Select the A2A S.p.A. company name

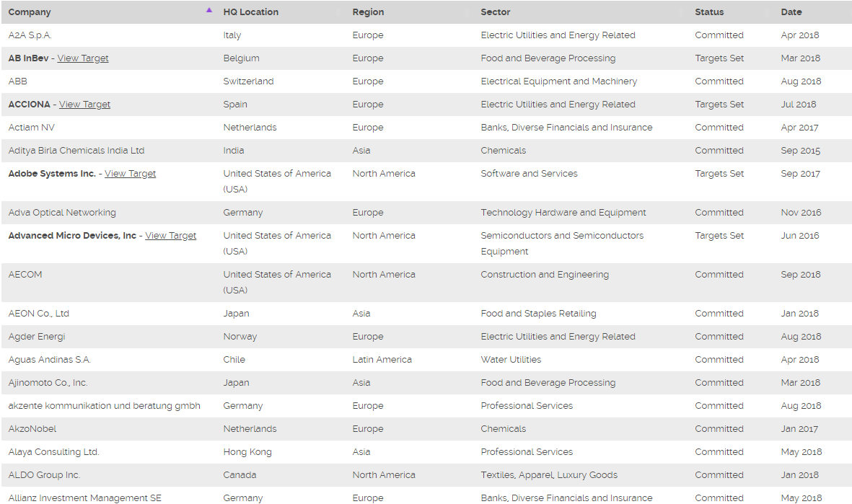pyautogui.click(x=30, y=35)
